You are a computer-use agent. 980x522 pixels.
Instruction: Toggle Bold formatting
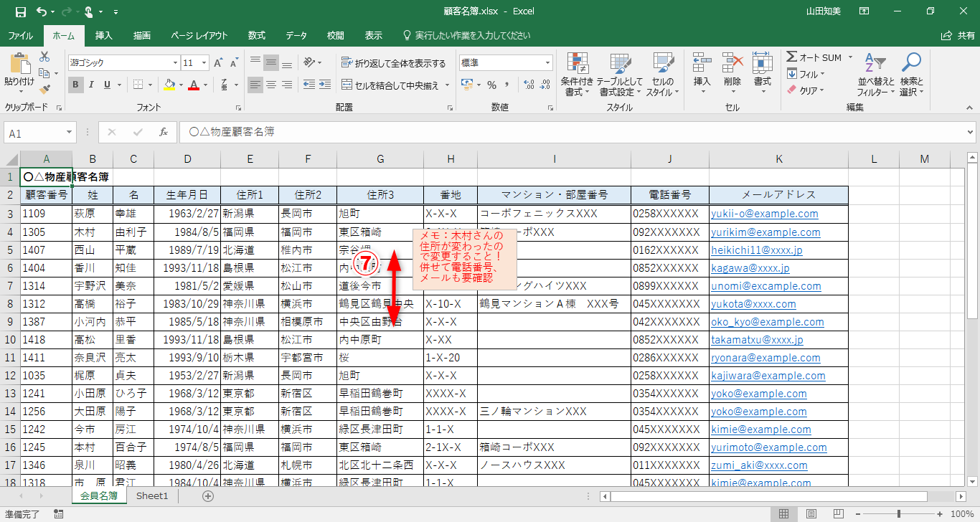click(75, 85)
